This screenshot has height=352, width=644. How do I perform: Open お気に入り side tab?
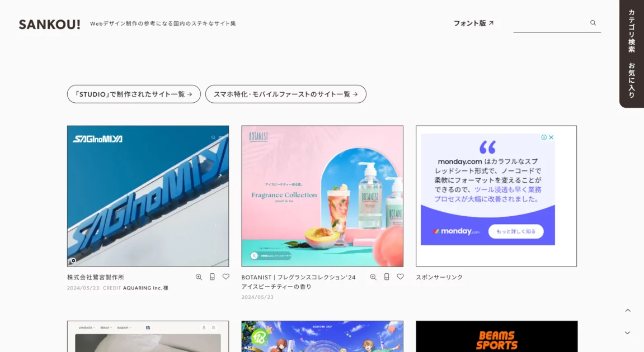[x=632, y=80]
